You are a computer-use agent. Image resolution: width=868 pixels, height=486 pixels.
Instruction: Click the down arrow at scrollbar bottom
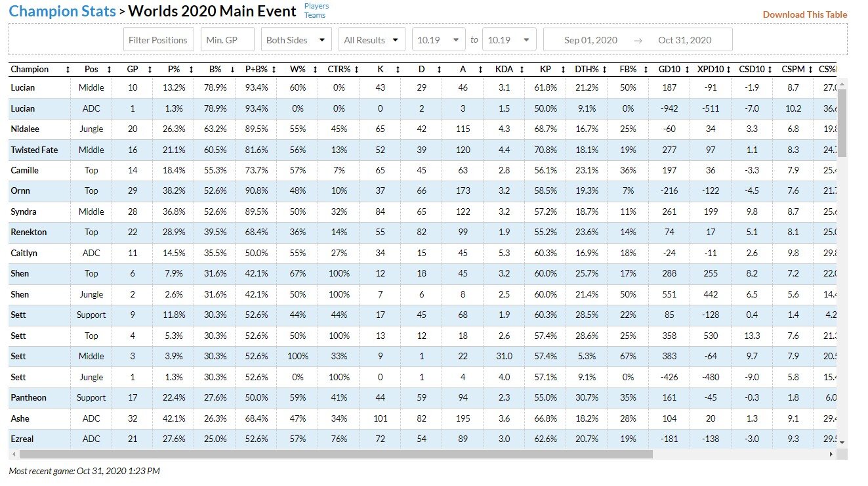(842, 442)
